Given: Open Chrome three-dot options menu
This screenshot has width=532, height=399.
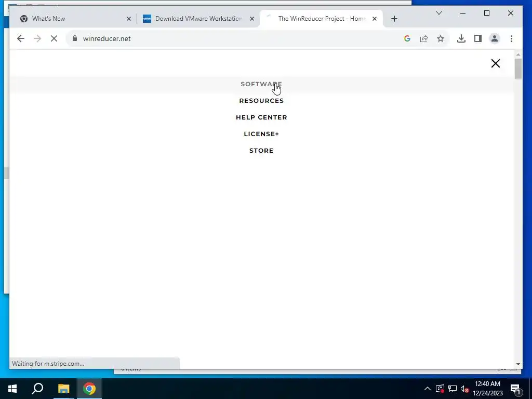Looking at the screenshot, I should click(x=511, y=38).
